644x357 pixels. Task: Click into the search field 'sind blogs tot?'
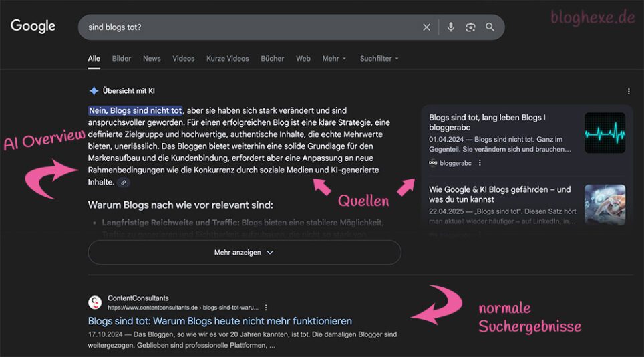coord(247,27)
